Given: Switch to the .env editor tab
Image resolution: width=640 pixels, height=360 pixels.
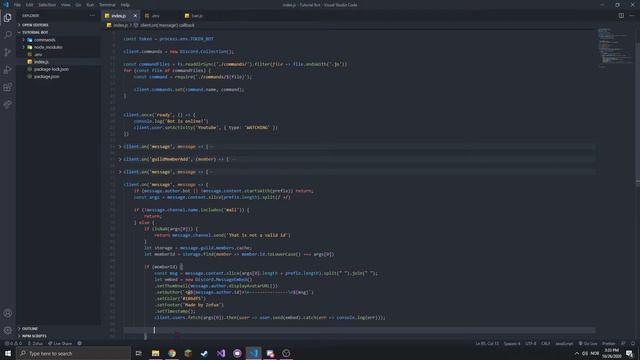Looking at the screenshot, I should [x=156, y=16].
